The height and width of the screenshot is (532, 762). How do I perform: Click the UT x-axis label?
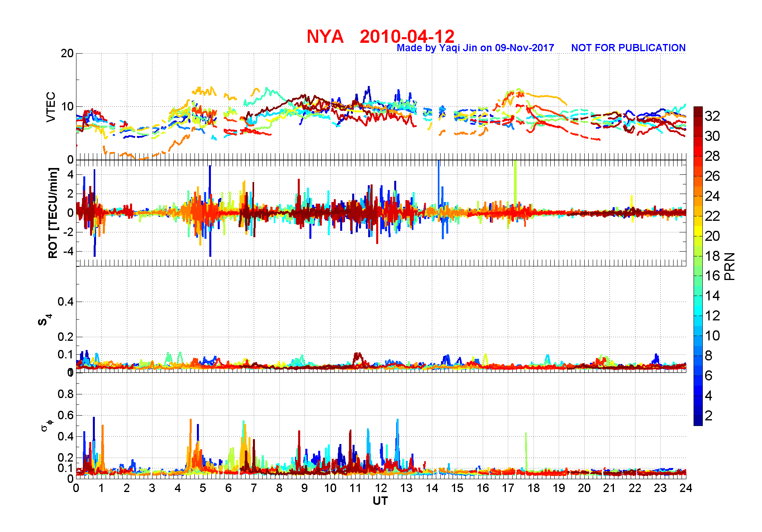[x=380, y=501]
